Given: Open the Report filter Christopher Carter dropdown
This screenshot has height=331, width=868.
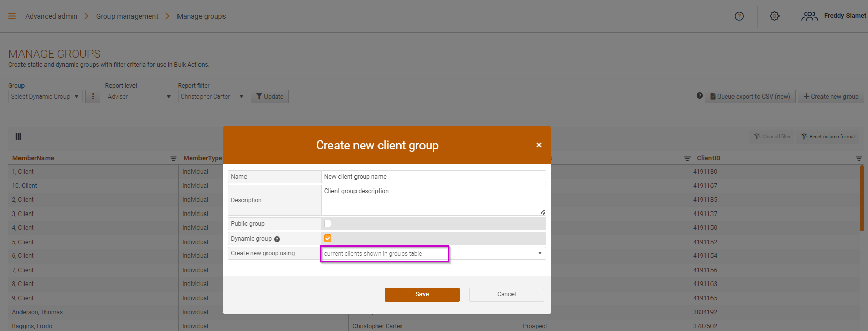Looking at the screenshot, I should point(213,97).
